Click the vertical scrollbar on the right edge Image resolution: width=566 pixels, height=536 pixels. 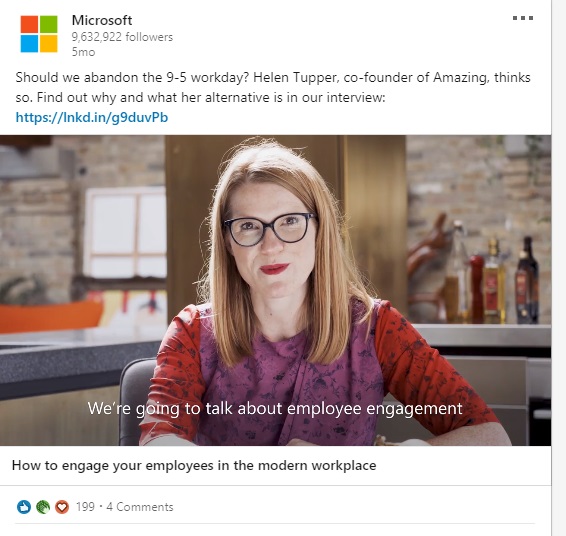[559, 268]
